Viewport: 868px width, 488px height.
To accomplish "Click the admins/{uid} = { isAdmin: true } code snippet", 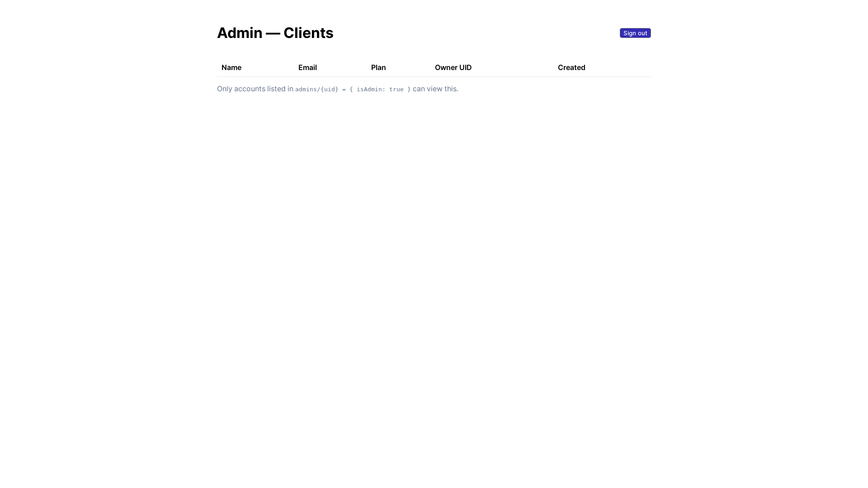I will [x=353, y=89].
